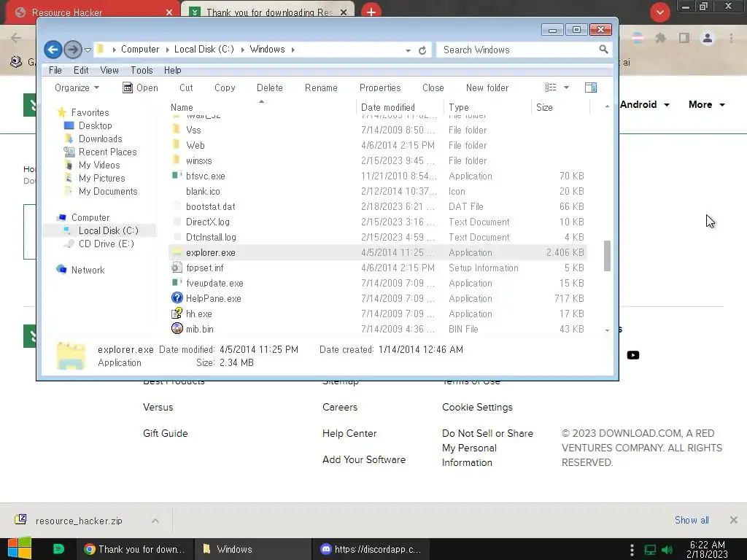Select the bootstat.dat file
The width and height of the screenshot is (747, 560).
tap(377, 206)
